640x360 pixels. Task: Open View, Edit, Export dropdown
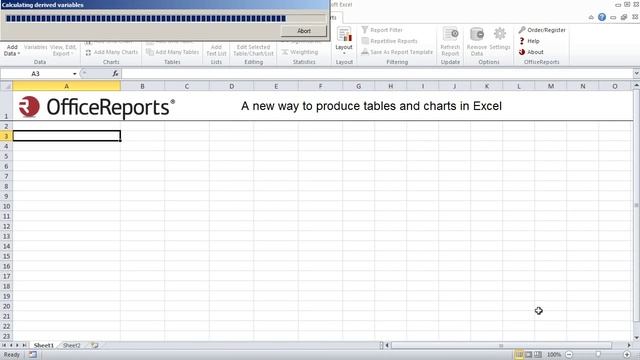pos(63,50)
